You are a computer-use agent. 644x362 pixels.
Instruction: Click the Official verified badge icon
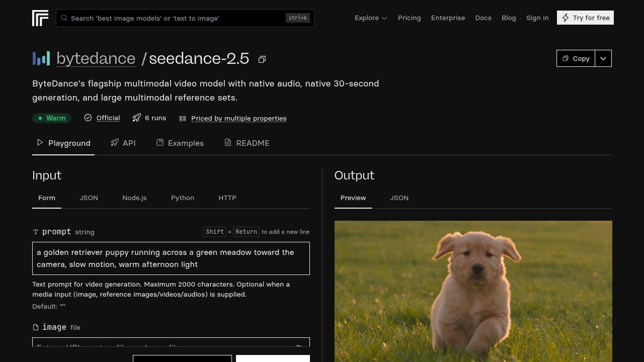click(88, 118)
